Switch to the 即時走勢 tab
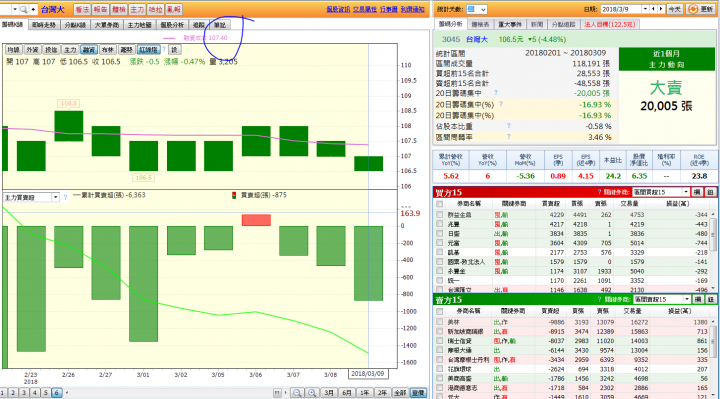 click(x=44, y=25)
